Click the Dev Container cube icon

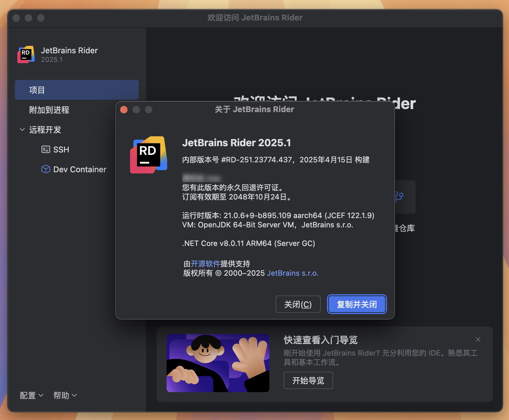tap(46, 169)
